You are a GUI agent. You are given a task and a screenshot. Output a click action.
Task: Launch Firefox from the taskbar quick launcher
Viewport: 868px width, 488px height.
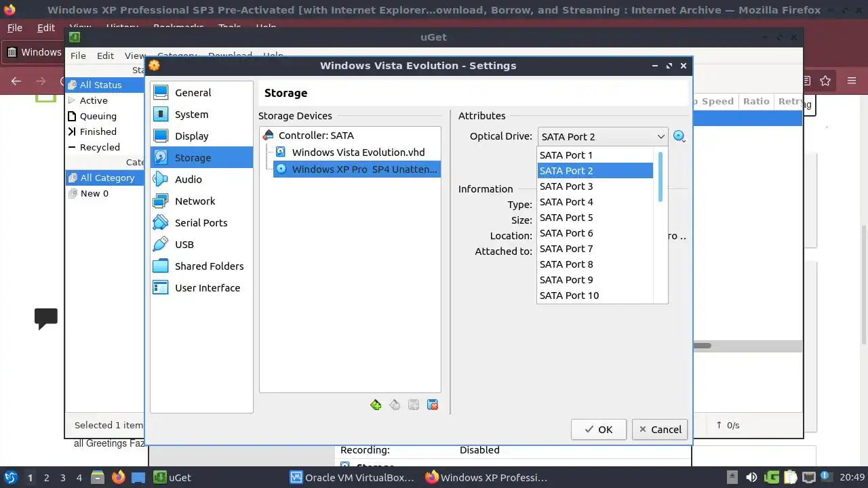(118, 478)
